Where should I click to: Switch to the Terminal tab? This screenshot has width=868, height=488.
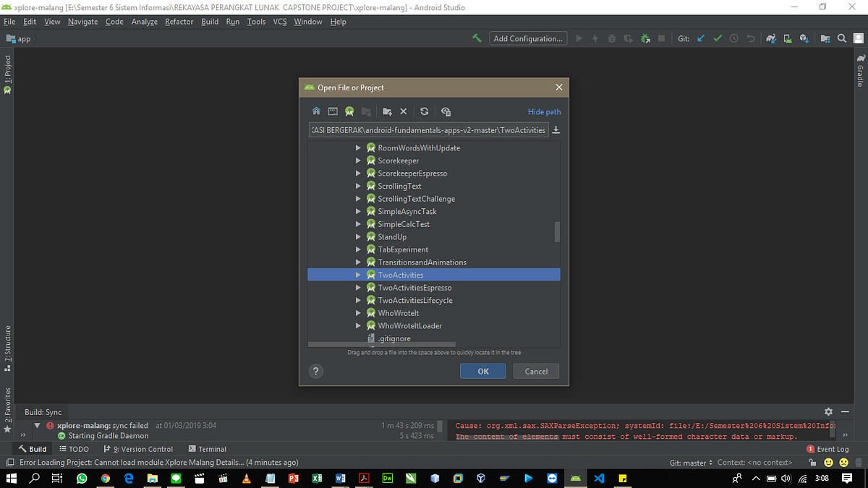click(207, 448)
